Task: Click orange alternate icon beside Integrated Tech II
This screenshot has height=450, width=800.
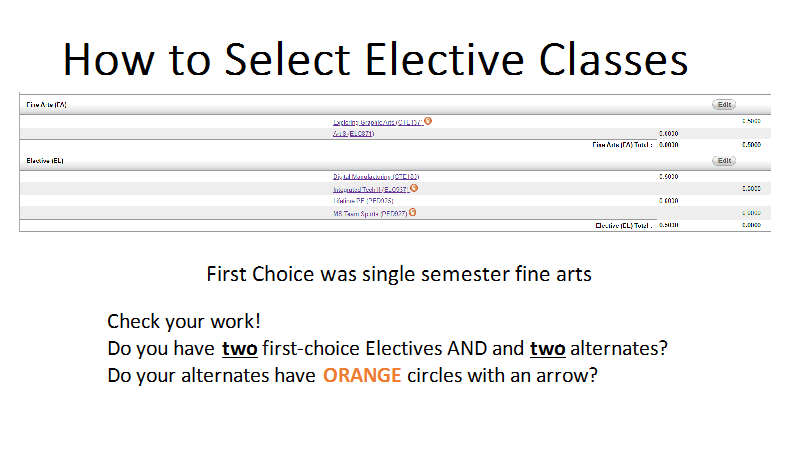Action: (414, 188)
